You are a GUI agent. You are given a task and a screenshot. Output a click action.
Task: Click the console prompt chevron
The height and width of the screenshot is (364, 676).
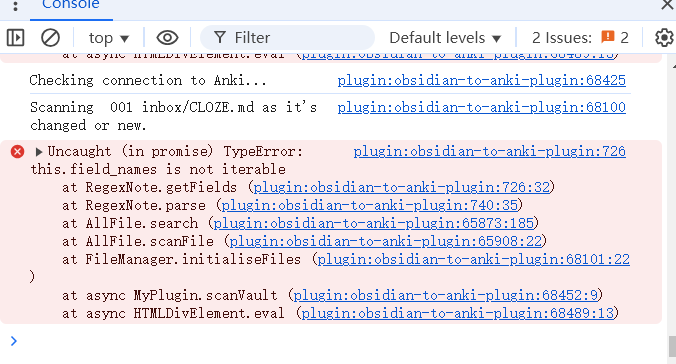(x=14, y=341)
